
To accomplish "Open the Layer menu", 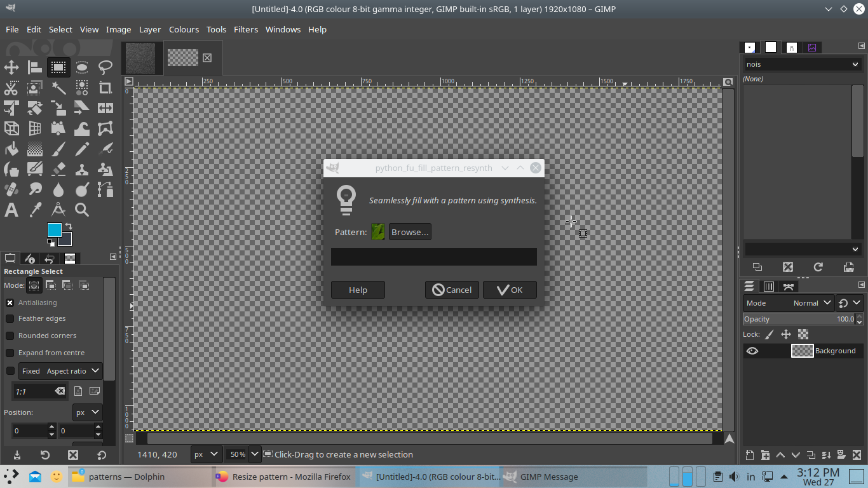I will 150,29.
